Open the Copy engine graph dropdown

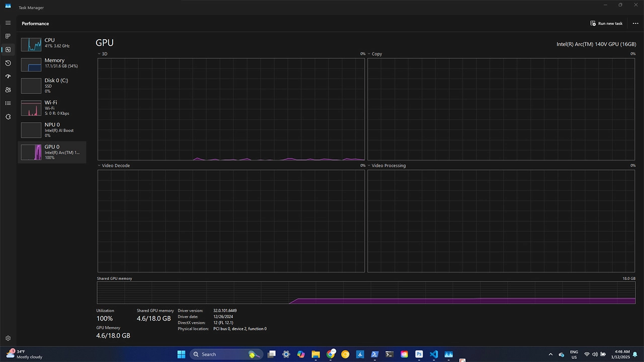pyautogui.click(x=369, y=54)
